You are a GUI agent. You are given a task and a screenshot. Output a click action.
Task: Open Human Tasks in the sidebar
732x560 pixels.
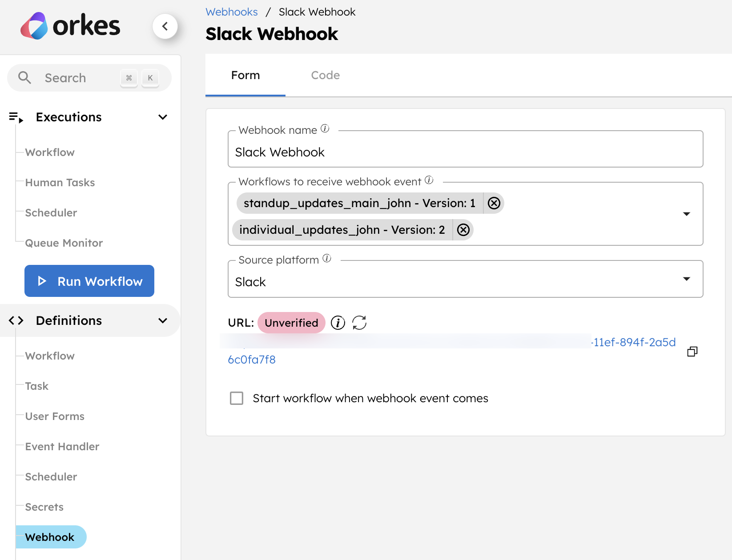click(x=60, y=183)
